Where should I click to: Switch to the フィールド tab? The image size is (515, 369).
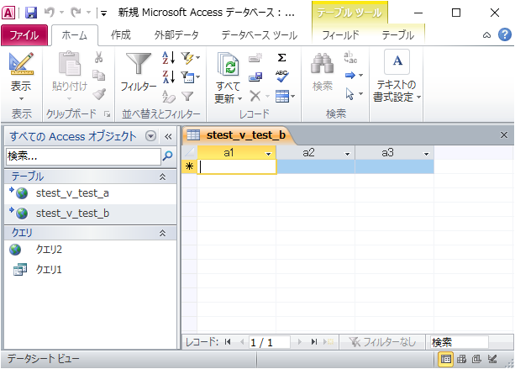[341, 35]
